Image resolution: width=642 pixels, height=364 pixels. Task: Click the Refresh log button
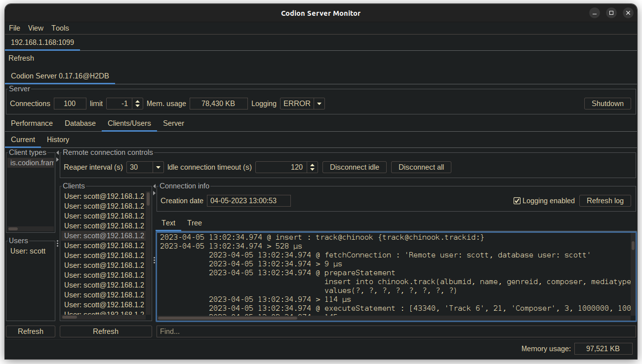[x=605, y=201]
